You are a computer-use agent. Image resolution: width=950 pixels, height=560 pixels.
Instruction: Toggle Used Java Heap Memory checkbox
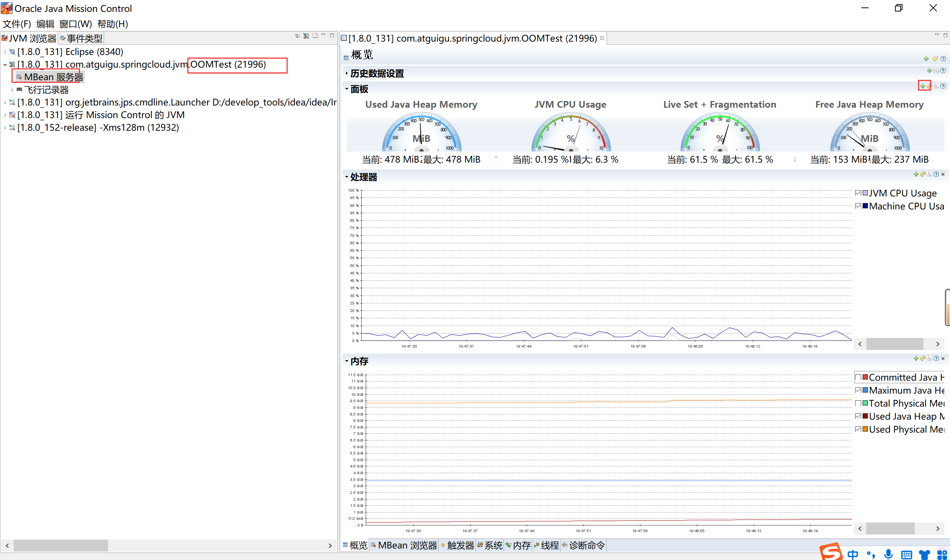click(858, 416)
